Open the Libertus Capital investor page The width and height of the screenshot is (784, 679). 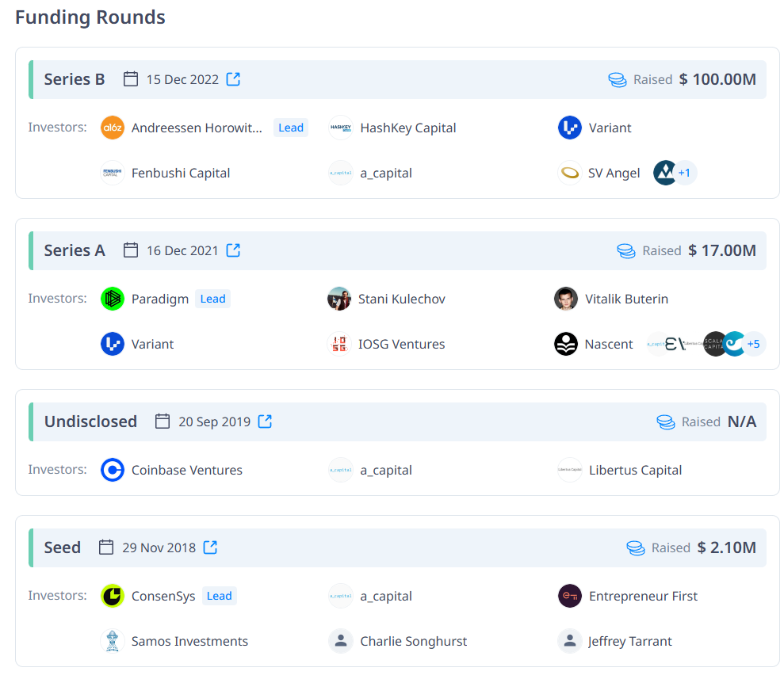tap(635, 470)
